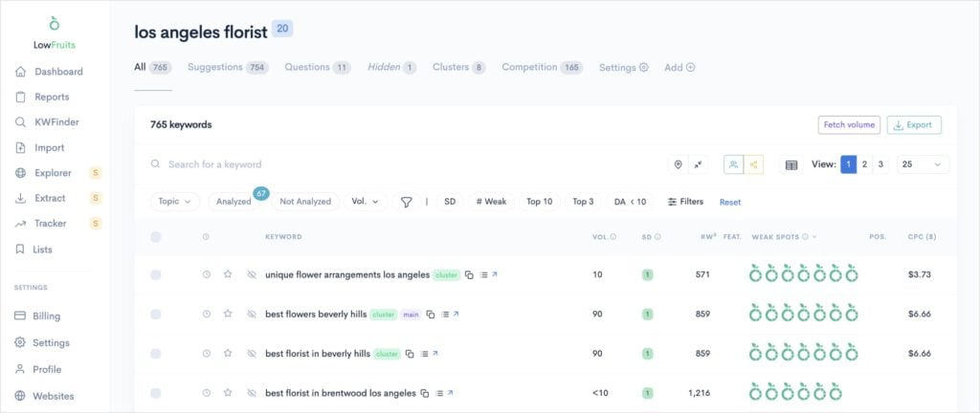Star the unique flower arrangements keyword

click(x=228, y=274)
